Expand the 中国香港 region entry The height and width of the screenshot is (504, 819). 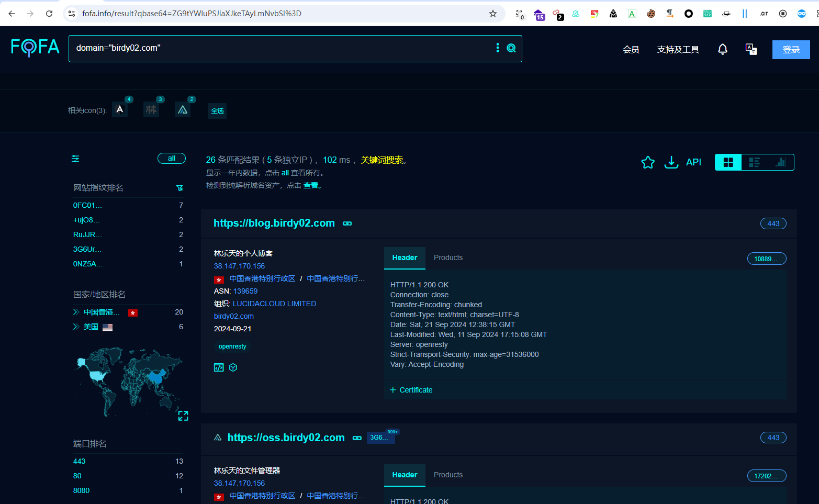click(x=76, y=312)
